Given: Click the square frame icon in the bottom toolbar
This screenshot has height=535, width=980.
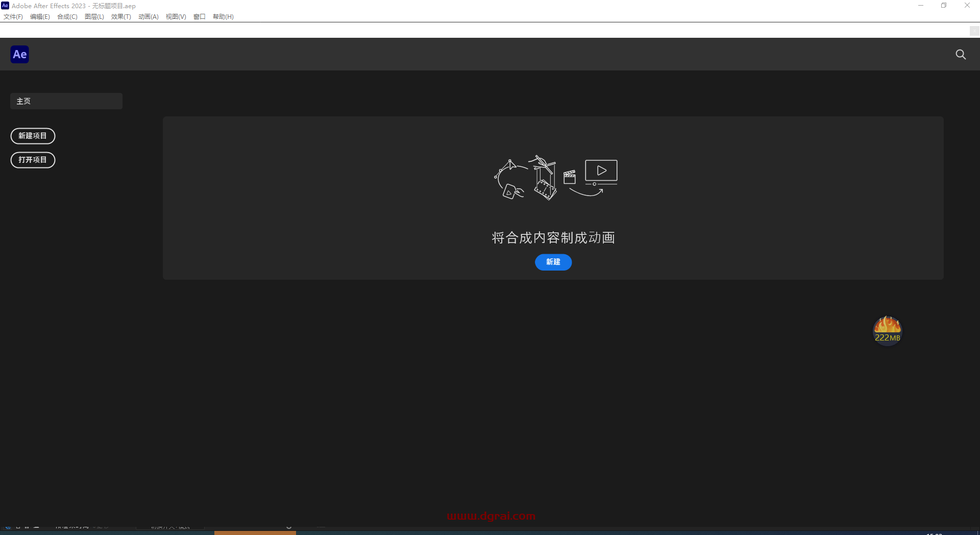Looking at the screenshot, I should 18,528.
